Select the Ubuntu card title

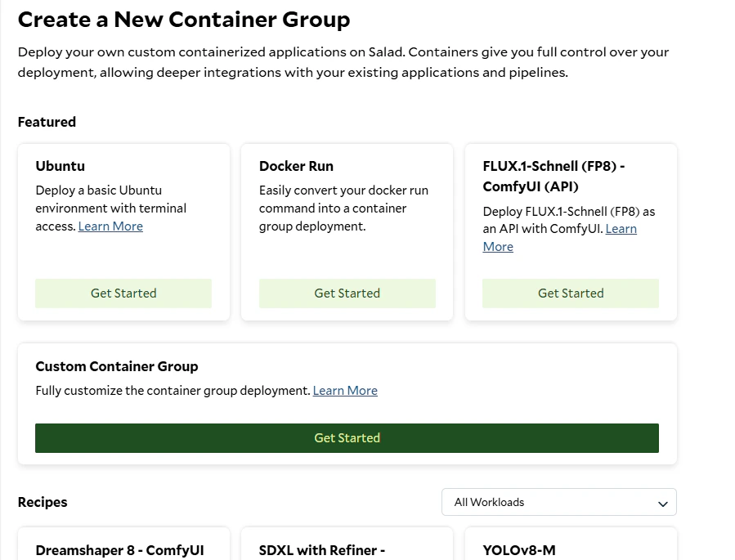pyautogui.click(x=61, y=166)
